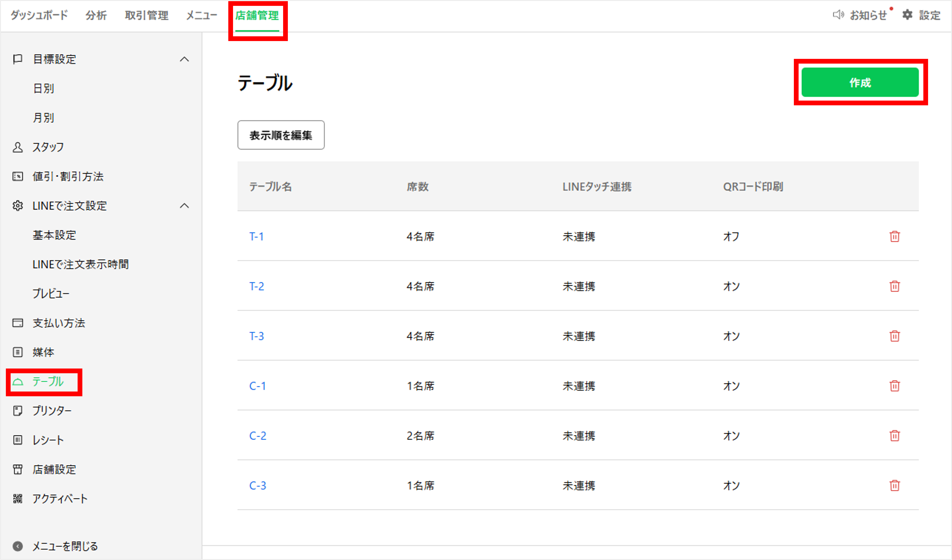952x560 pixels.
Task: Open table T-2 link
Action: [x=256, y=286]
